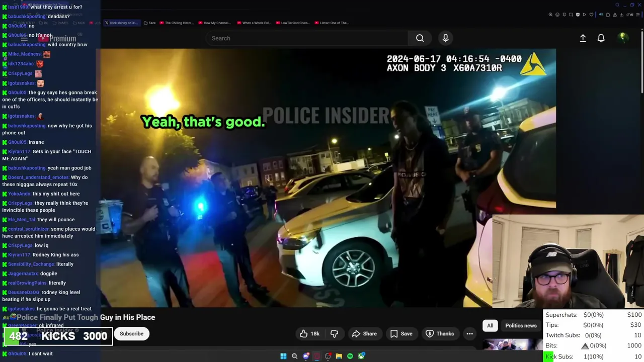Open the Faze bookmarks folder
This screenshot has width=644, height=362.
tap(149, 23)
